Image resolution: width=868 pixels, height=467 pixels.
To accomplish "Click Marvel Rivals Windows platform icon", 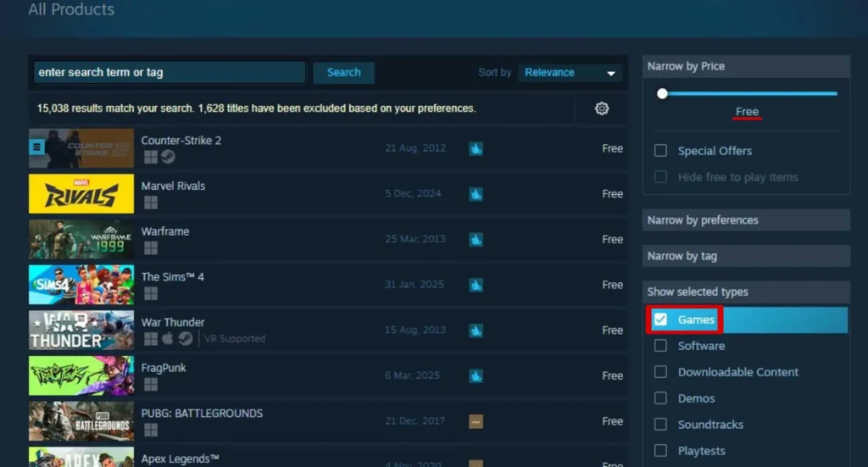I will click(x=151, y=203).
